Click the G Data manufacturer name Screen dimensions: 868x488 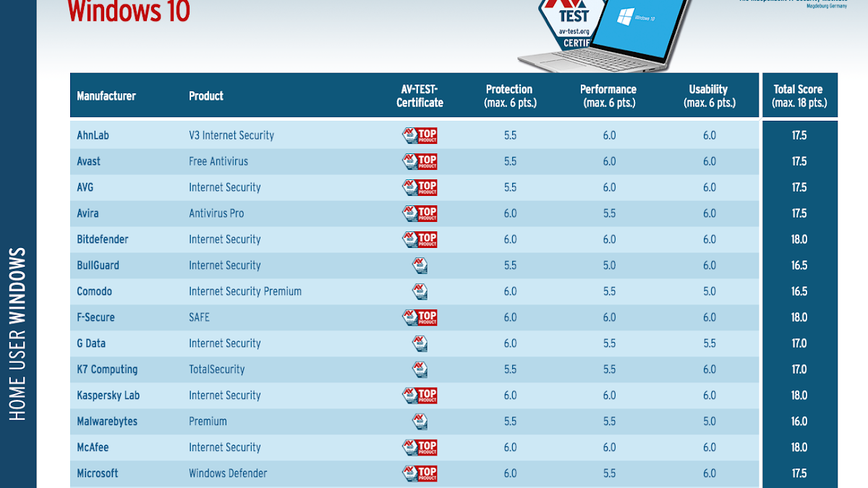(91, 343)
